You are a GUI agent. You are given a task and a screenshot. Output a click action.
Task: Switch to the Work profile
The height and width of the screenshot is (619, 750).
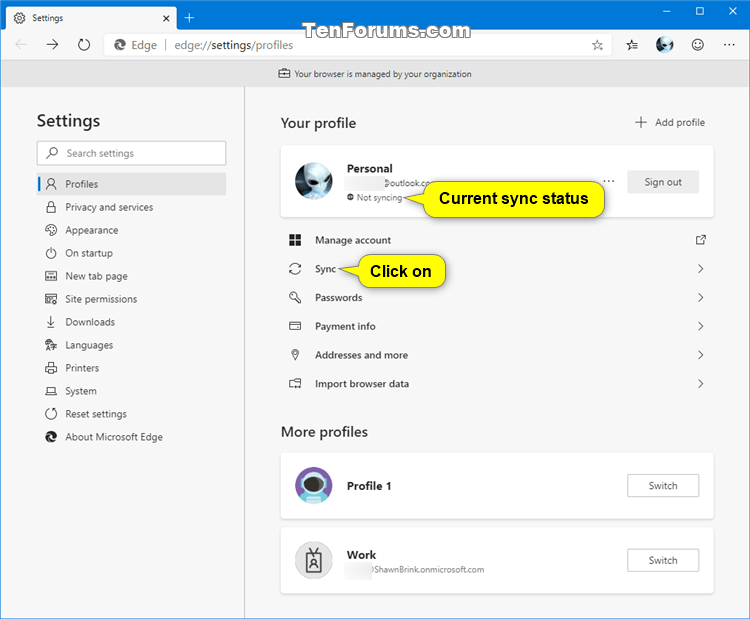tap(662, 560)
